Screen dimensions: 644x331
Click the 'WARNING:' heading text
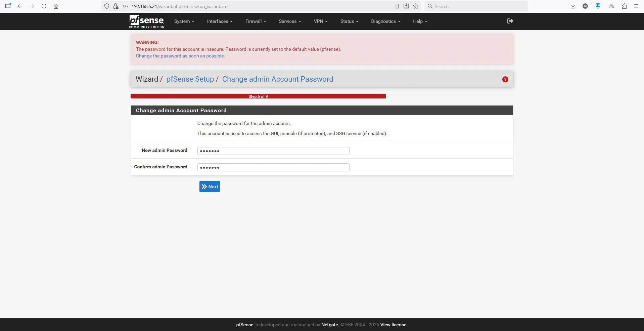coord(147,42)
